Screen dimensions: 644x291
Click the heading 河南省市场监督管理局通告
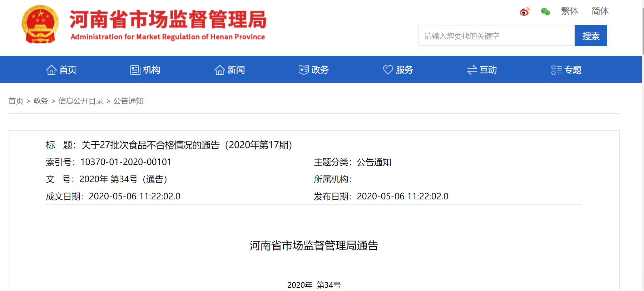[314, 246]
